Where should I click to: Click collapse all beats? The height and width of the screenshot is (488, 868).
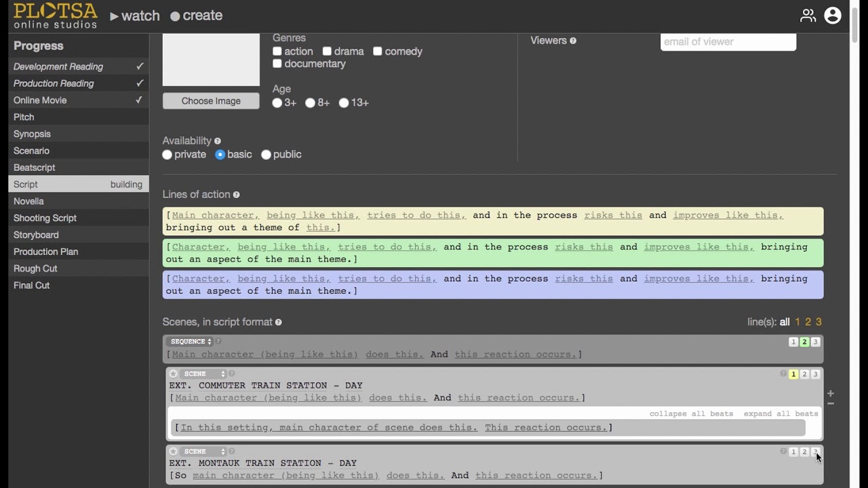click(691, 413)
